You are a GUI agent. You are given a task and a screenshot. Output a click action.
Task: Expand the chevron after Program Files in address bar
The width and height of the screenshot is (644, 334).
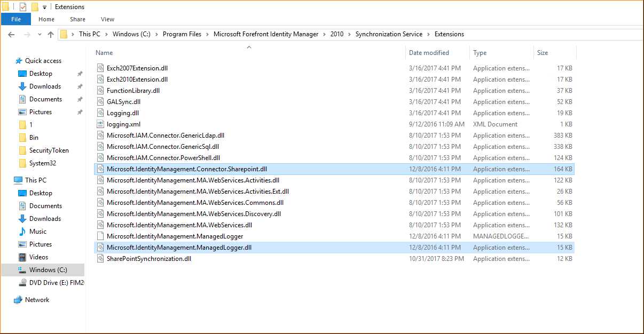click(207, 34)
